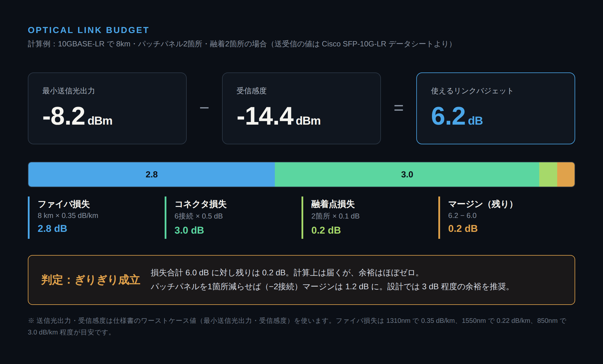Click the 6.2 dB link budget value
Viewport: 603px width, 364px height.
[457, 116]
